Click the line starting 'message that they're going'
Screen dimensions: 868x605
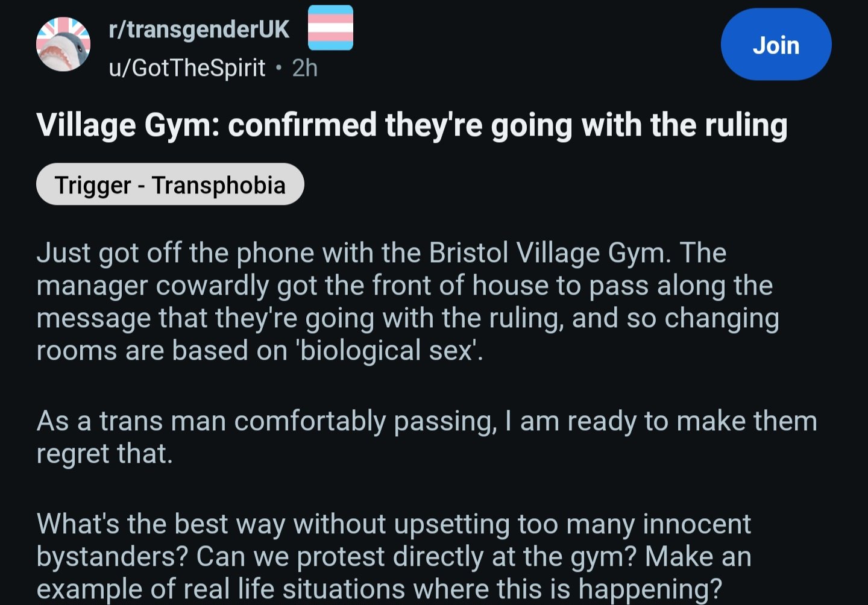[x=407, y=318]
